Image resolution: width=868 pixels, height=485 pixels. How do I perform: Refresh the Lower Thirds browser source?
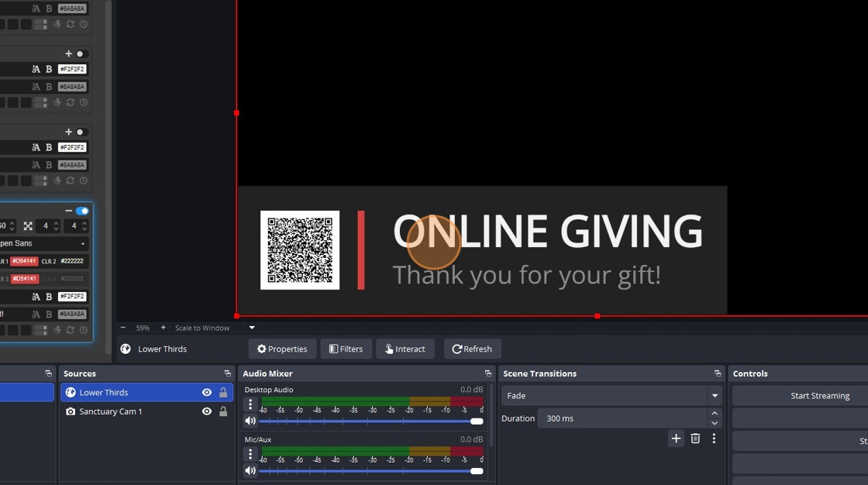coord(472,349)
